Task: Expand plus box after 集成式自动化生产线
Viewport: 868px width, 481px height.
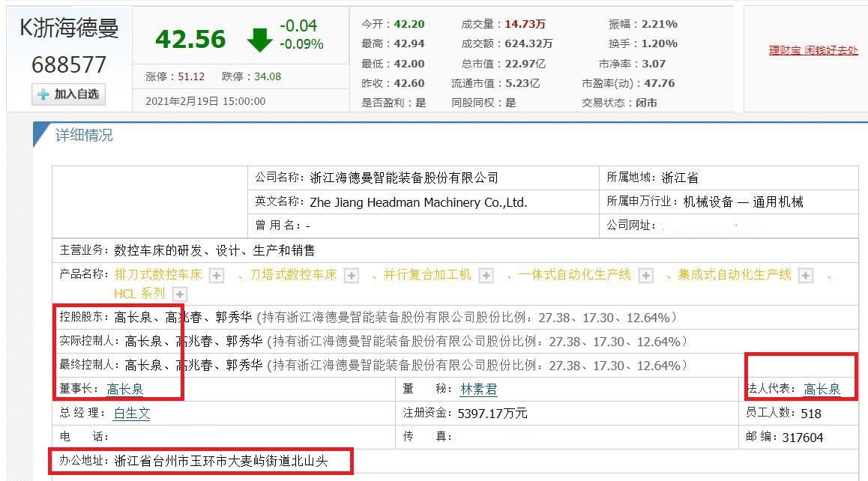Action: click(806, 276)
